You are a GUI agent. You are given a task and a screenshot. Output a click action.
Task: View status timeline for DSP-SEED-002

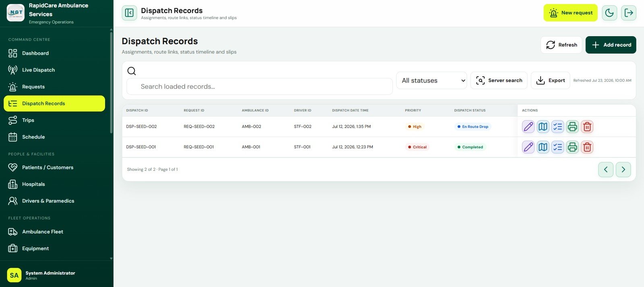click(557, 127)
